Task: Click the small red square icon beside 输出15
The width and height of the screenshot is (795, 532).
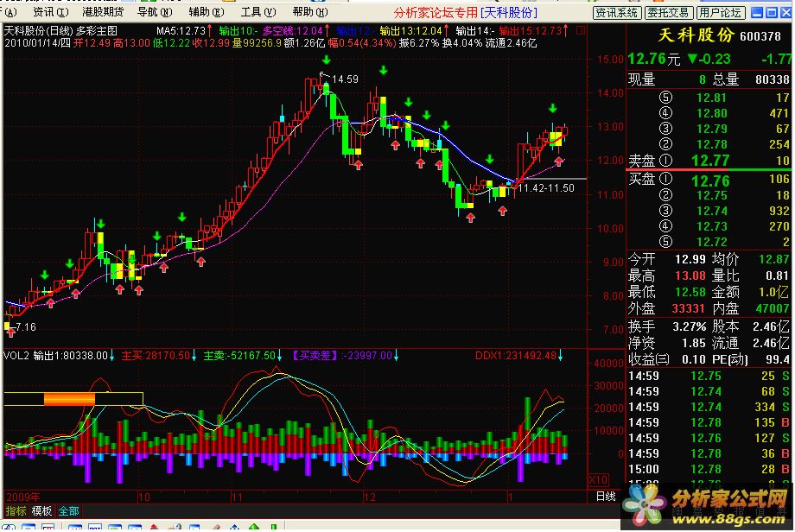Action: [581, 31]
